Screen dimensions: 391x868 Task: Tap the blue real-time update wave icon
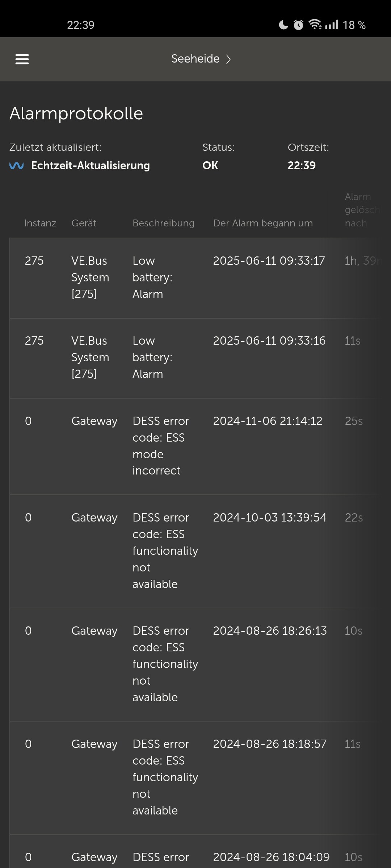tap(17, 166)
